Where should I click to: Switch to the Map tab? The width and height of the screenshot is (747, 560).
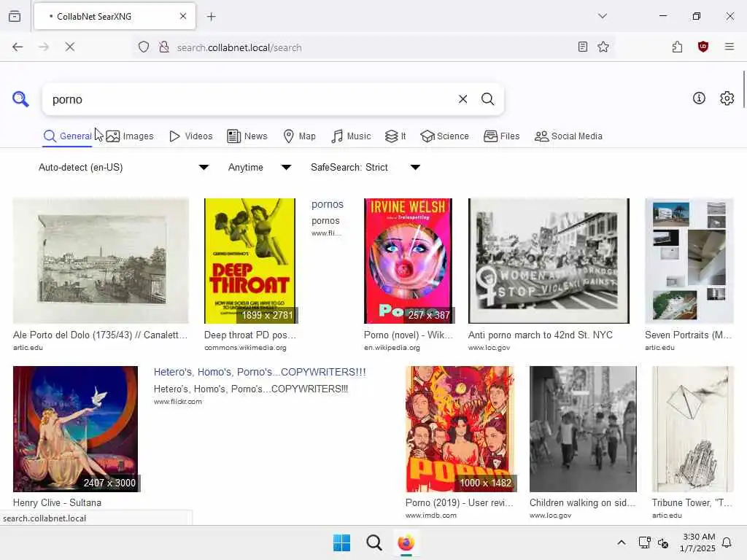coord(299,136)
